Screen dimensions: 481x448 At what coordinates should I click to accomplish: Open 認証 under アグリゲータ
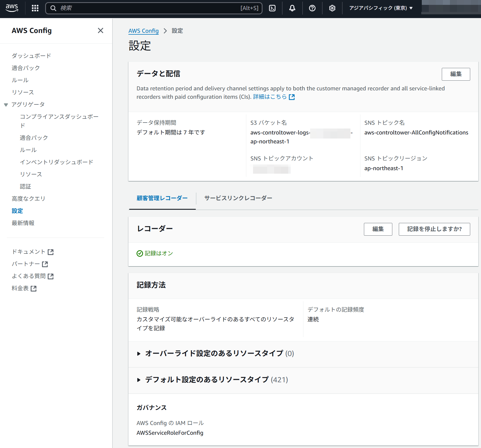tap(25, 186)
